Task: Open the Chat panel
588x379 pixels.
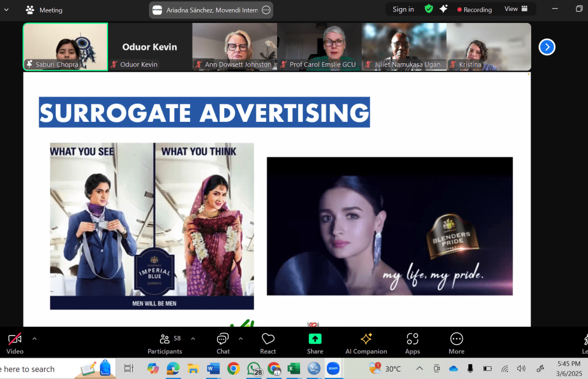Action: pos(223,343)
